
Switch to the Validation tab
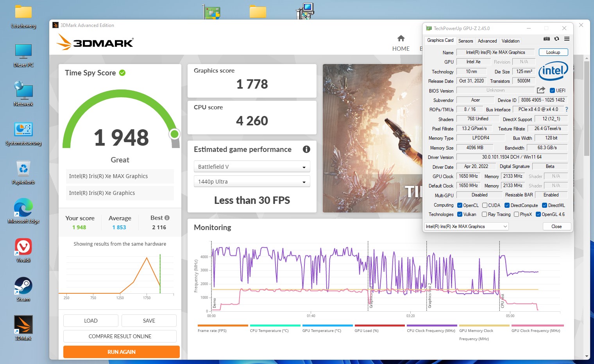tap(510, 41)
